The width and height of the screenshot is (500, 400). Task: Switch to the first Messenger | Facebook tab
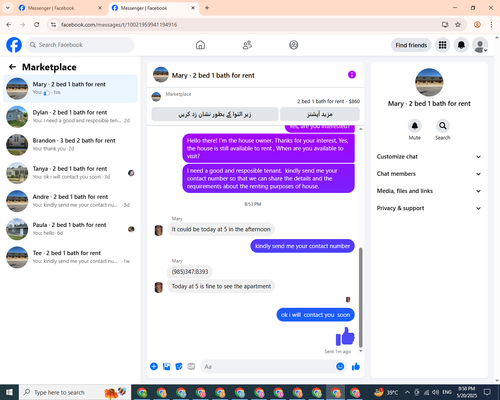pyautogui.click(x=60, y=8)
